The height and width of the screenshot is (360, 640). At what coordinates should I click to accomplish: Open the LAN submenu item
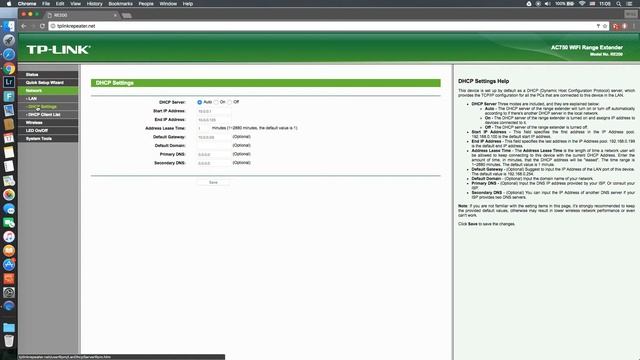[x=48, y=99]
